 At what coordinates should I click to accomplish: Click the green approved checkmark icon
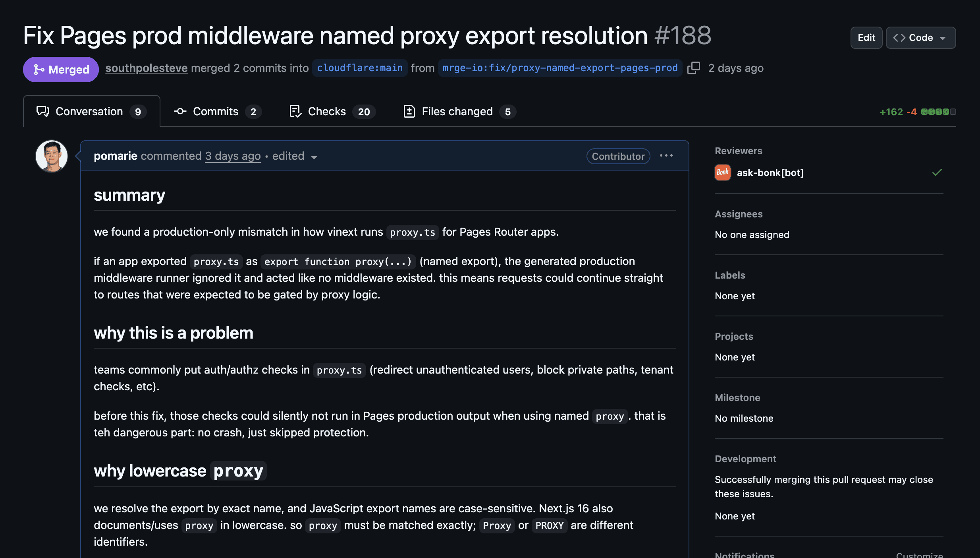[x=937, y=172]
